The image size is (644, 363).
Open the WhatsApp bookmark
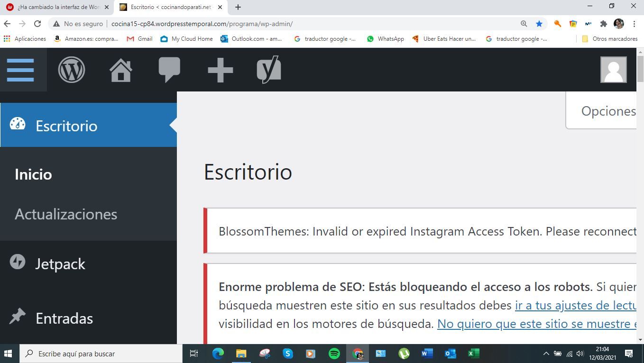click(385, 39)
